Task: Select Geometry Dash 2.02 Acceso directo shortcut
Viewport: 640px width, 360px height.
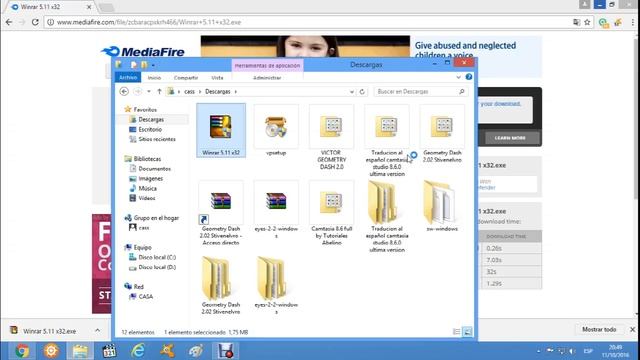Action: (x=221, y=213)
